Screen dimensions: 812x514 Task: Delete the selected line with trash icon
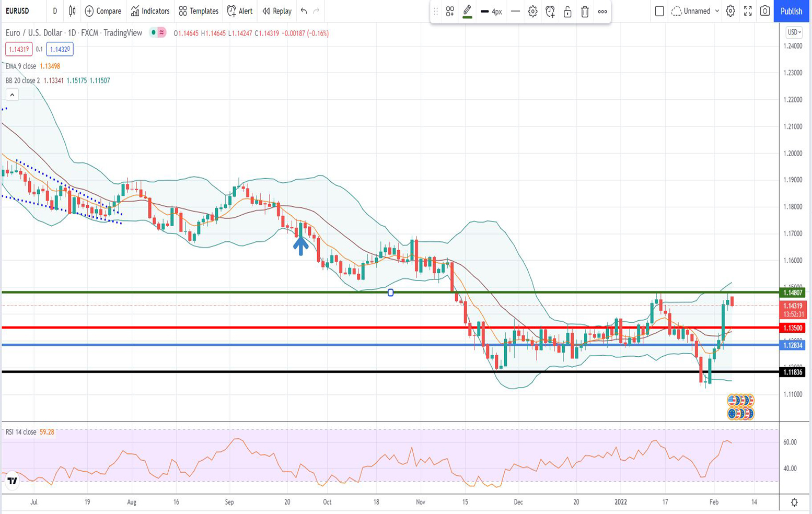tap(585, 11)
